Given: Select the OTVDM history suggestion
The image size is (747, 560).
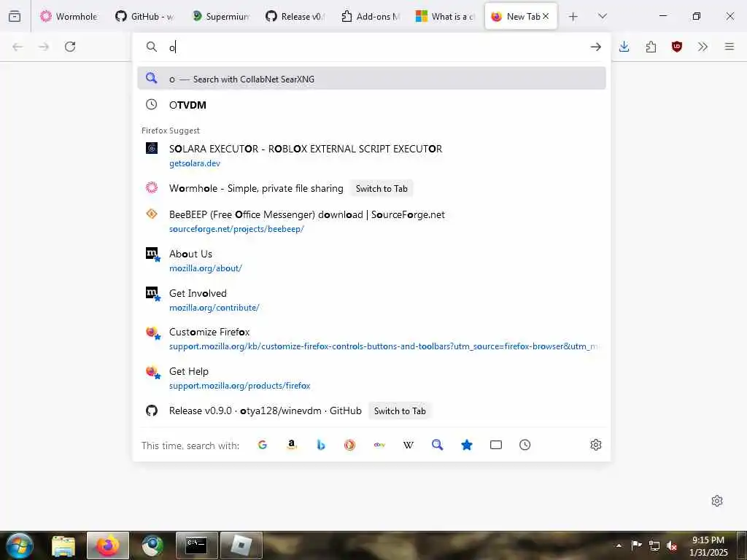Looking at the screenshot, I should [x=371, y=105].
